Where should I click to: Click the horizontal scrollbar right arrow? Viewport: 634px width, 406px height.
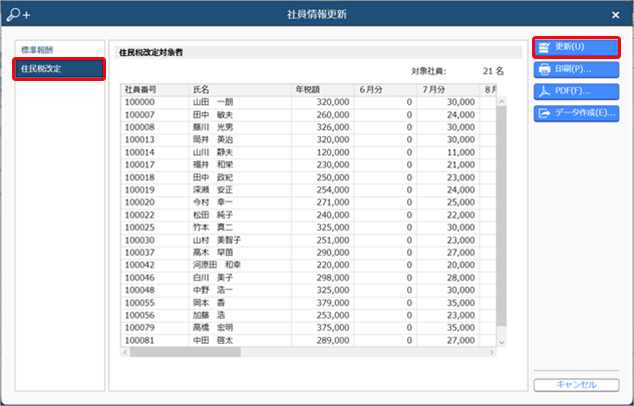tap(491, 352)
